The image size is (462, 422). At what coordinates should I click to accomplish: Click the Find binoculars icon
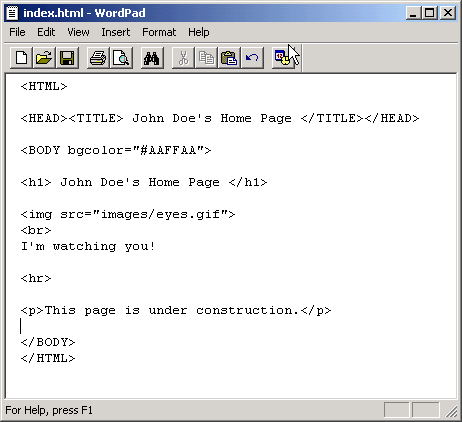[x=152, y=58]
